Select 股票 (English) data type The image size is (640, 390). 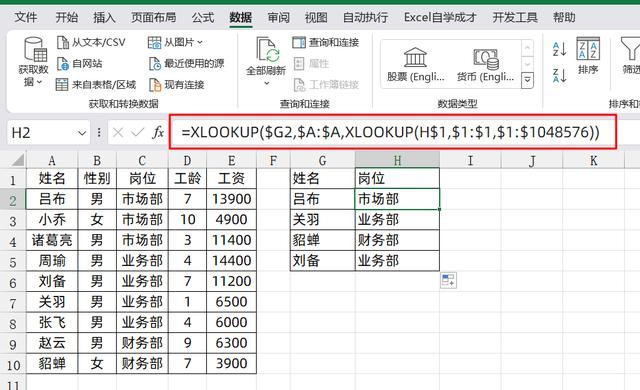pyautogui.click(x=416, y=64)
